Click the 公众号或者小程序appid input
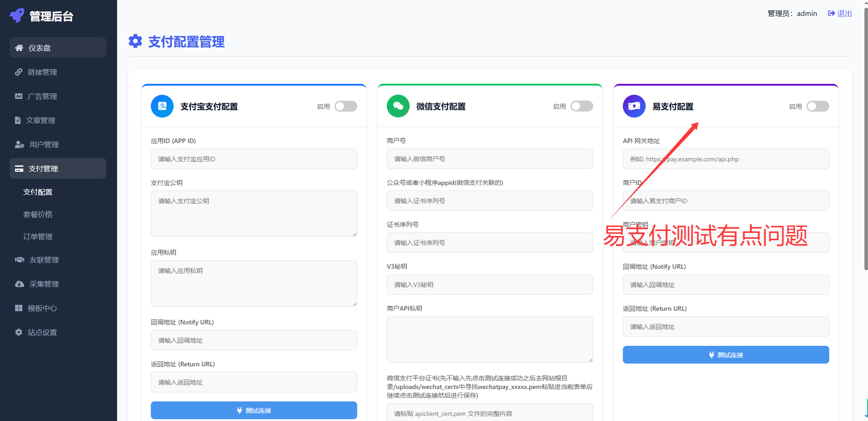The image size is (868, 421). click(490, 200)
